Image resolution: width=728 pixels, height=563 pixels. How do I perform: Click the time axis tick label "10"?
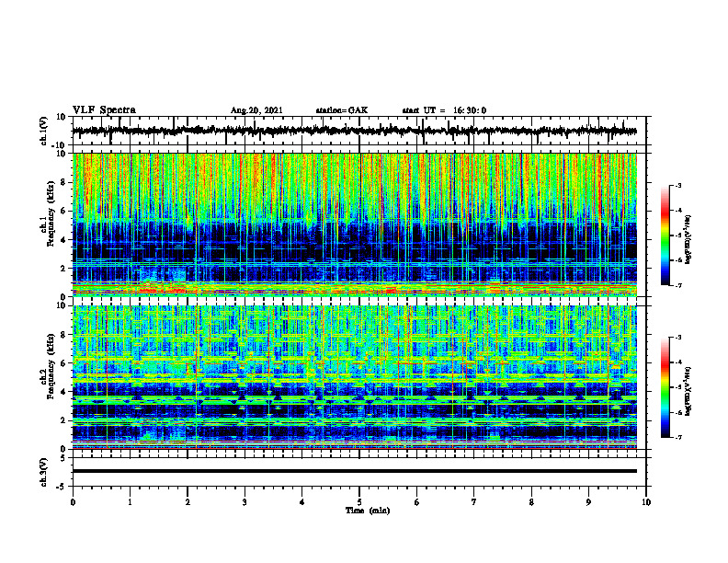[646, 502]
